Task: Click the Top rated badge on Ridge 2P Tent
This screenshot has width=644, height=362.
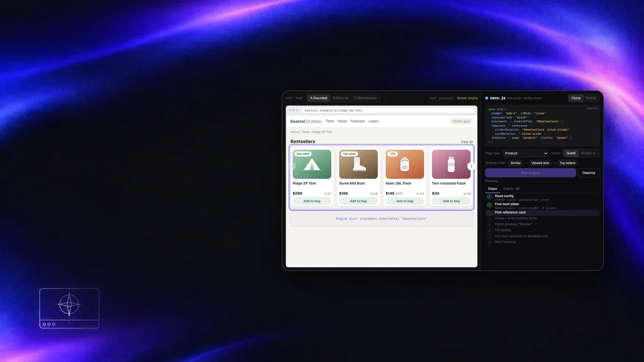Action: coord(303,154)
